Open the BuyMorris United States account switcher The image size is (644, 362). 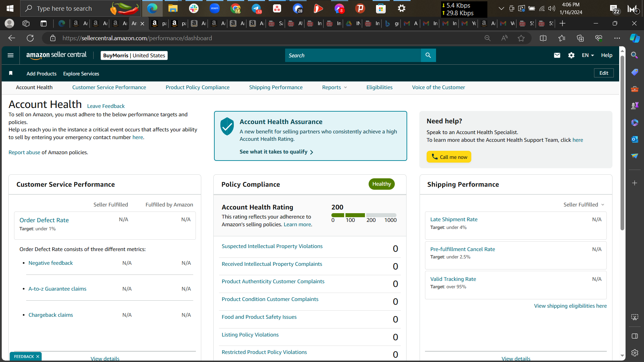[134, 56]
